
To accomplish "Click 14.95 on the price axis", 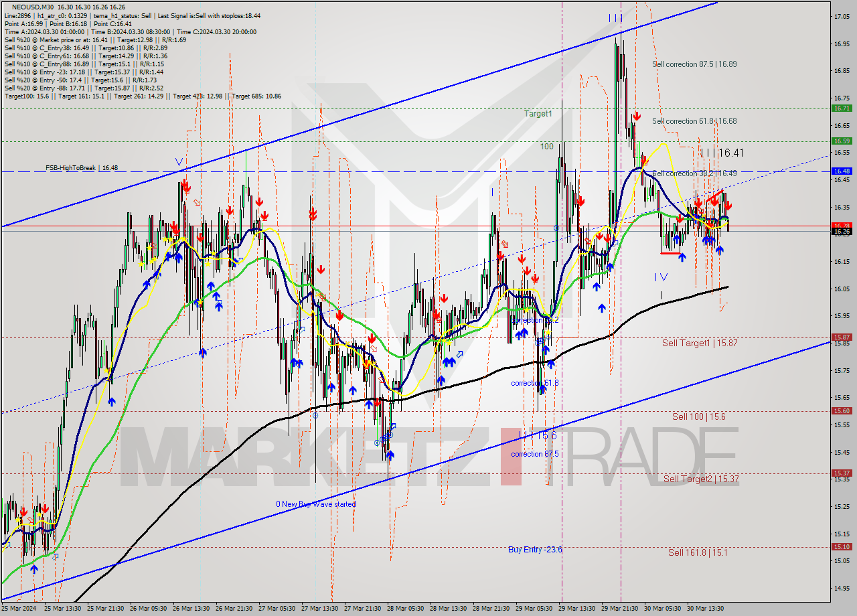I will (842, 589).
